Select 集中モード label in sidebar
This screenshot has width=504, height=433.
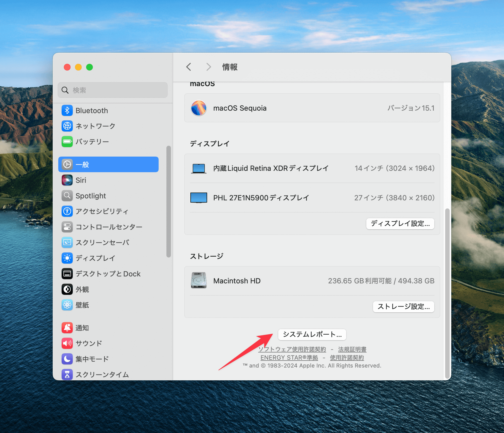coord(92,359)
